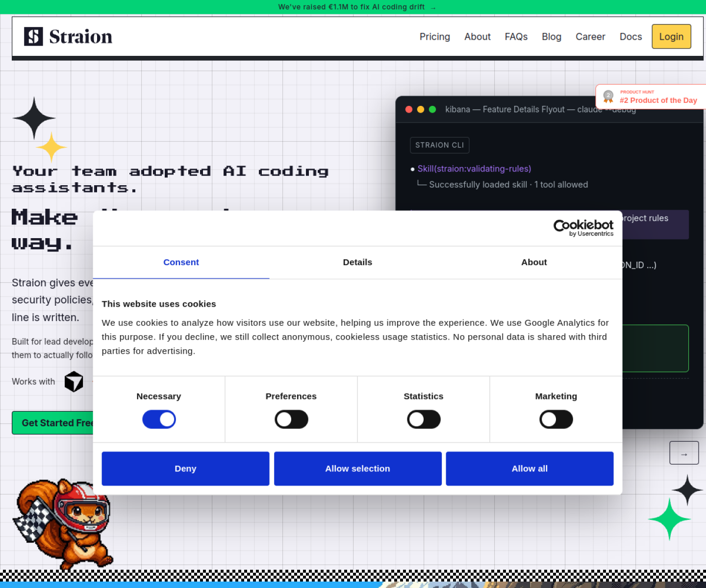Click the Product Hunt medal icon

coord(608,97)
